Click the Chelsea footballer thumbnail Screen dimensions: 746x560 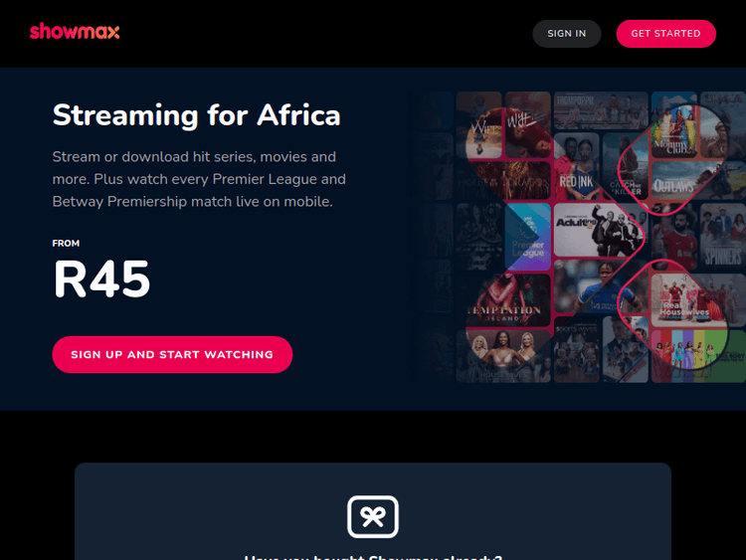(601, 286)
